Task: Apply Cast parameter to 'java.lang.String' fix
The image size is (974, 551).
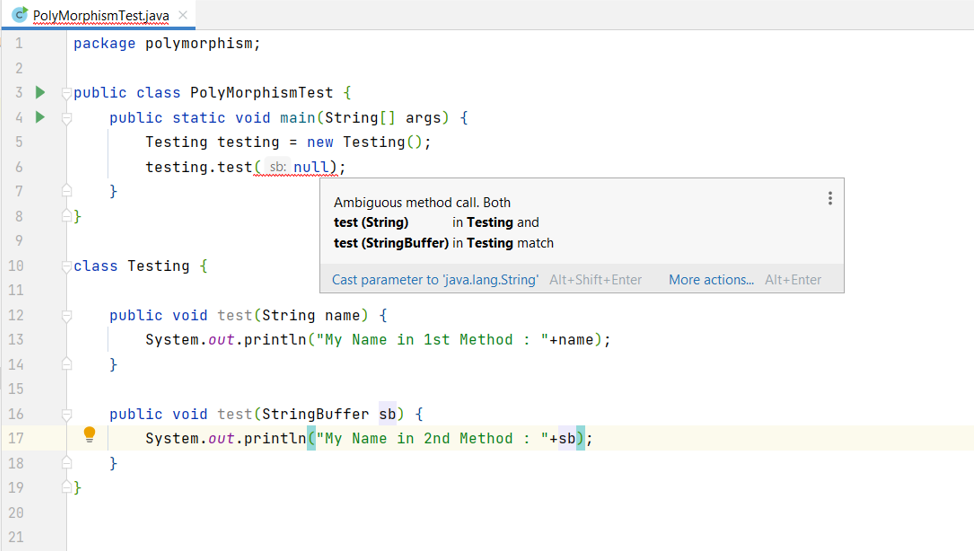Action: (x=435, y=280)
